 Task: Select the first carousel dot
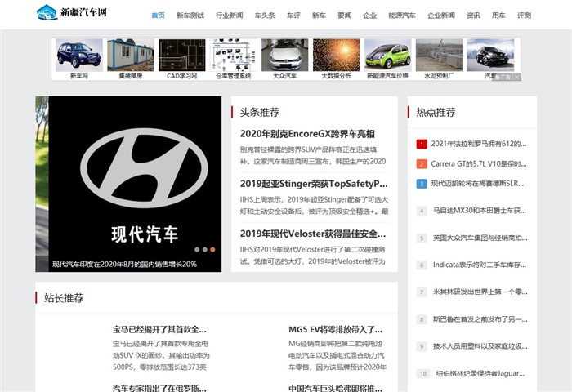197,250
